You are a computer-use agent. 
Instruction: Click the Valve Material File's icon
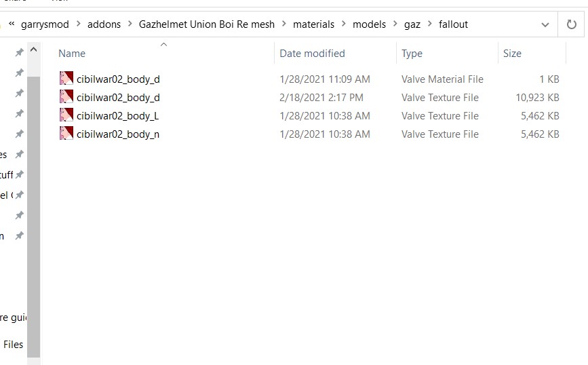tap(66, 79)
